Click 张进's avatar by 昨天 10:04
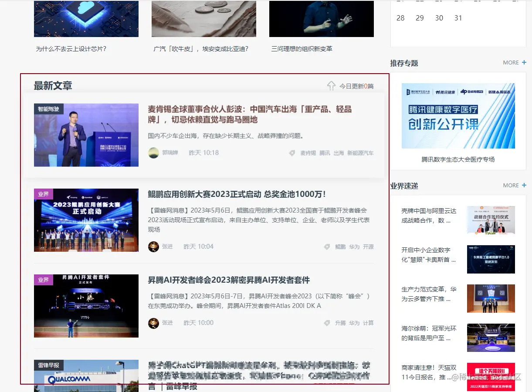 [153, 247]
